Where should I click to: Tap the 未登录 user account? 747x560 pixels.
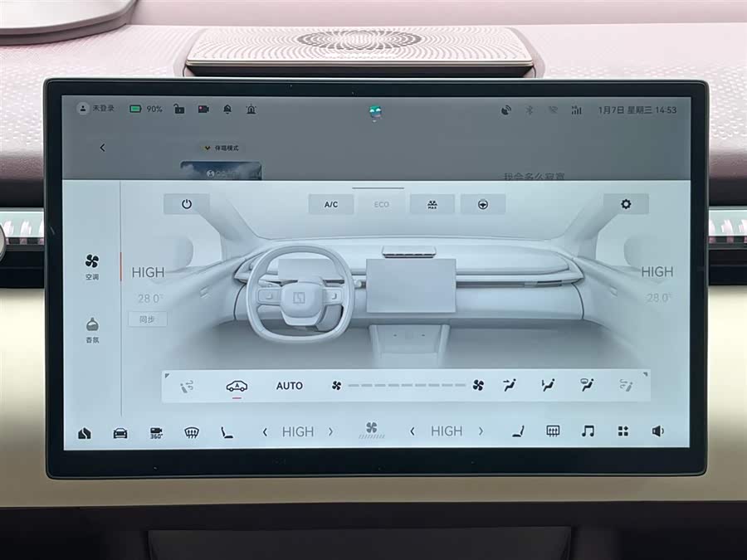tap(95, 109)
